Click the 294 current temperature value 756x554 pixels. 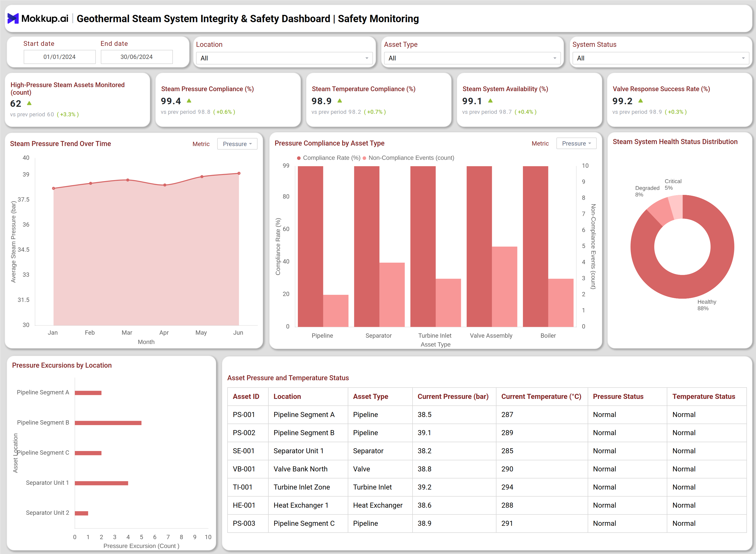(x=507, y=487)
